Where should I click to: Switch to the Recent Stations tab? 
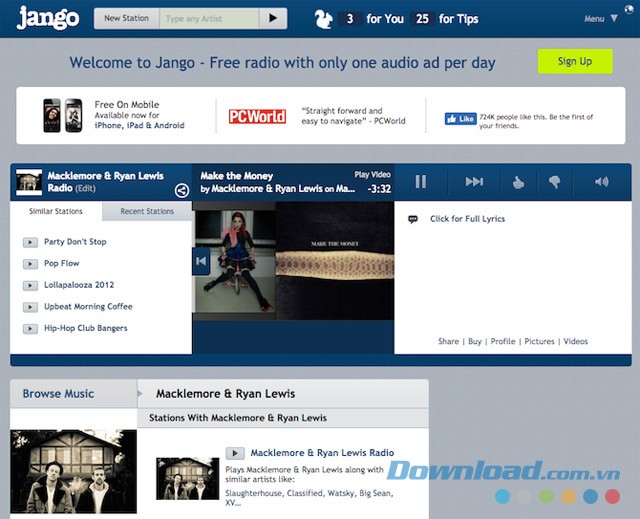pyautogui.click(x=147, y=211)
